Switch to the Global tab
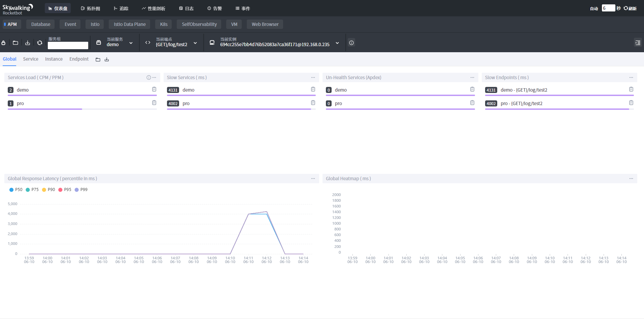Screen dimensions: 644x320 tap(9, 59)
